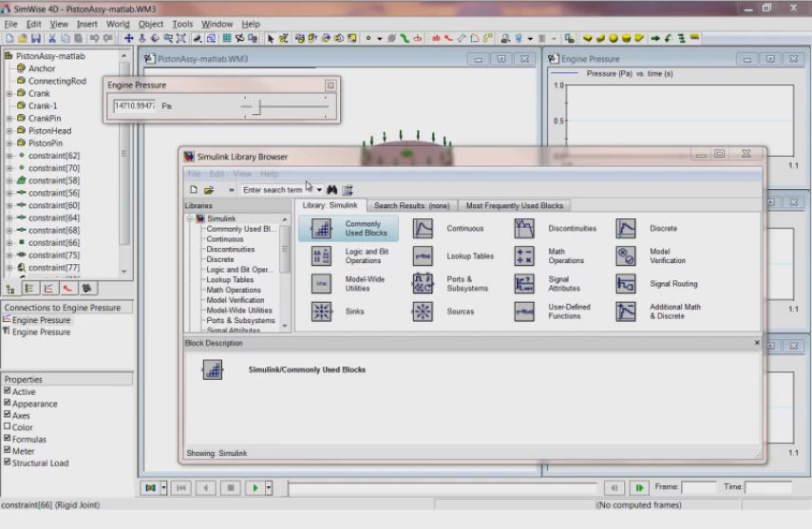
Task: Switch to Most Frequently Used Blocks tab
Action: point(514,205)
